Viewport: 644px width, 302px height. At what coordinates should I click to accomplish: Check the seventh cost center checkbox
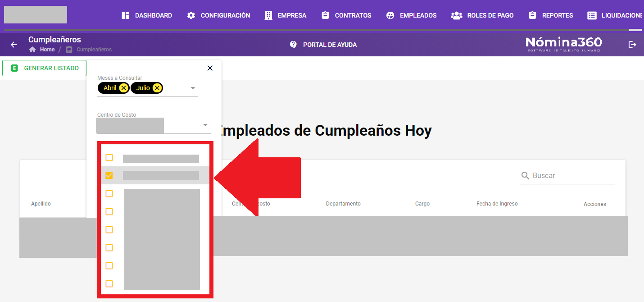coord(109,266)
